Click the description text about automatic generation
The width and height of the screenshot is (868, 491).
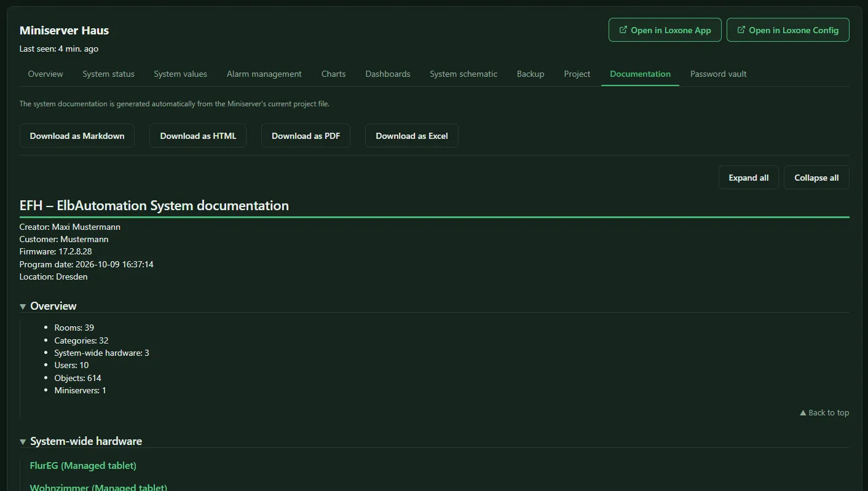point(175,104)
